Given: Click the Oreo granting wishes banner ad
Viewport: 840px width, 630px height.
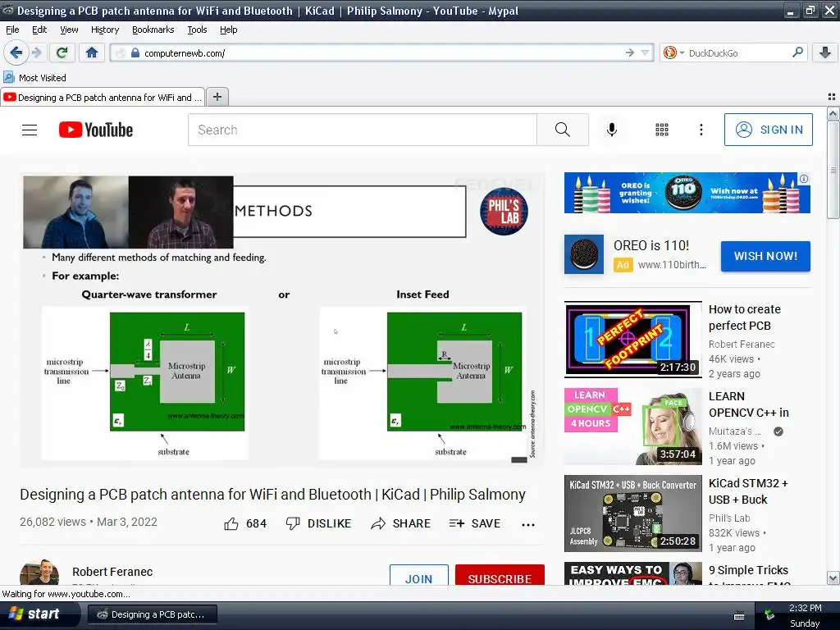Looking at the screenshot, I should pos(687,193).
